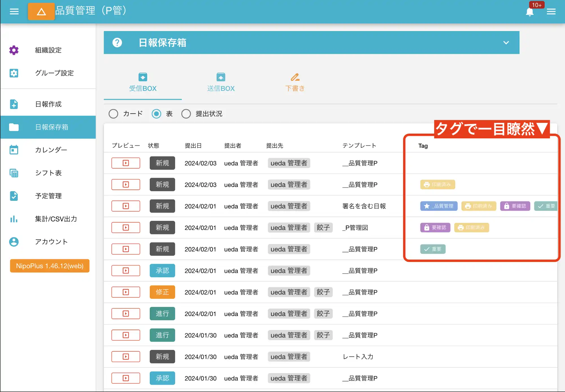The height and width of the screenshot is (392, 565).
Task: Click the 印刷済み tag on the second report
Action: point(437,184)
